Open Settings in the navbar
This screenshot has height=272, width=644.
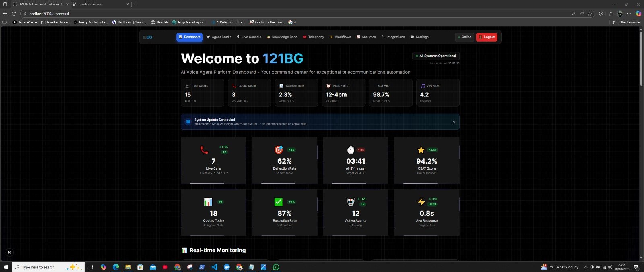coord(419,37)
